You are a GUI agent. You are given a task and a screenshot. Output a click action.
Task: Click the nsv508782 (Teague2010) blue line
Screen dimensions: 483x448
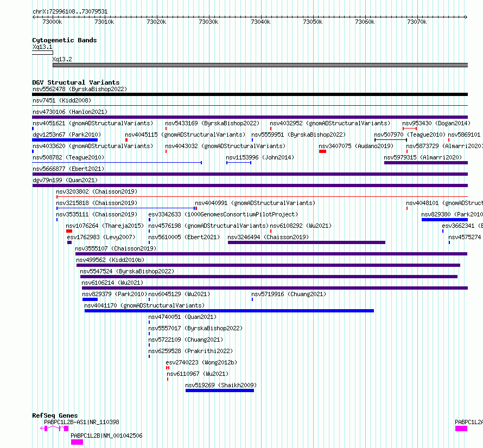[x=117, y=163]
